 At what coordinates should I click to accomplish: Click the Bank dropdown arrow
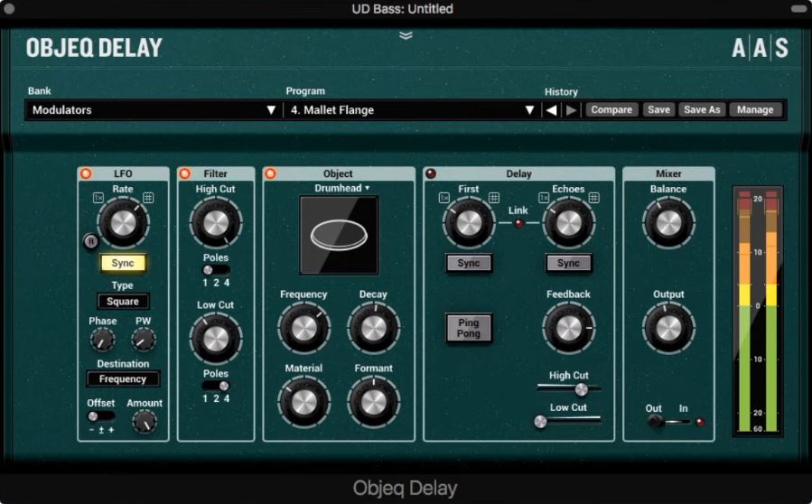[271, 110]
